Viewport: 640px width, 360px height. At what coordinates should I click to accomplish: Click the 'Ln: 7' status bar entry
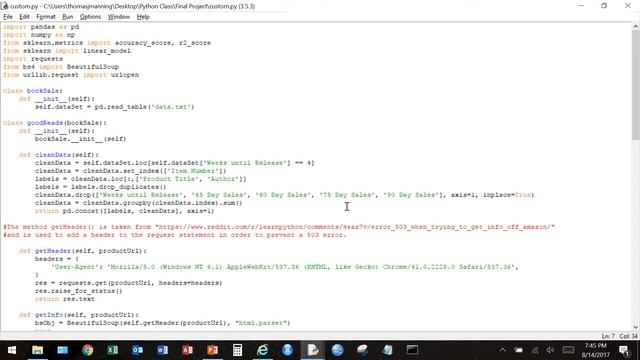tap(608, 336)
